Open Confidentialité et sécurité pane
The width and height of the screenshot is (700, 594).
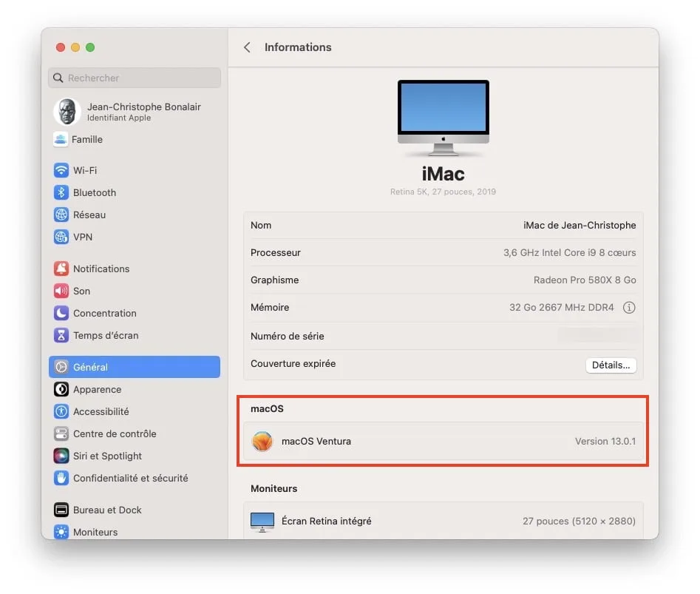coord(130,478)
